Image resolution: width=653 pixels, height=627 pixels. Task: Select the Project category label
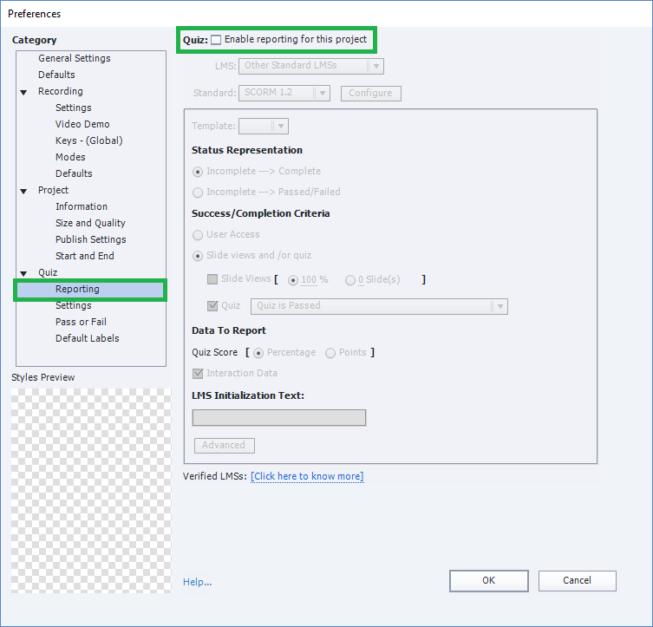[53, 190]
